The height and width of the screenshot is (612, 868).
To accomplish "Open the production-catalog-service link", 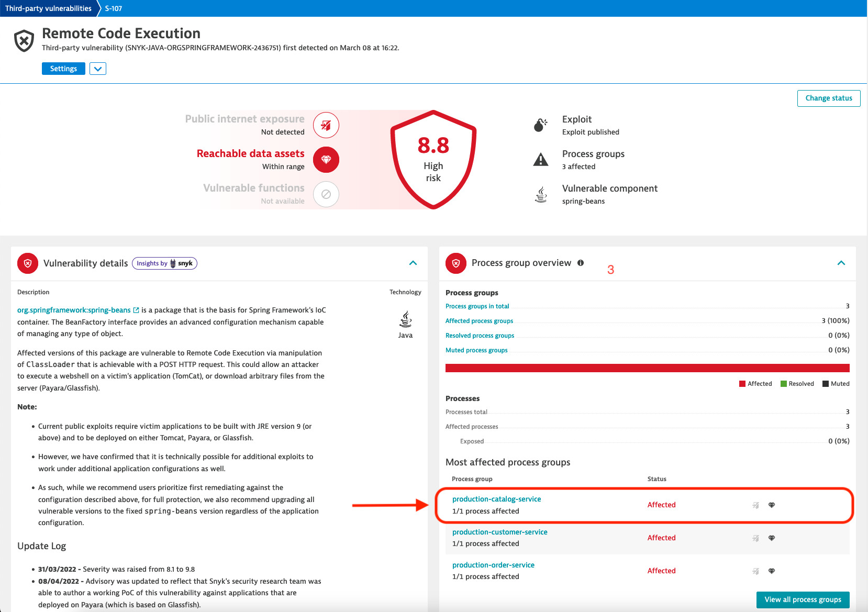I will click(x=496, y=499).
